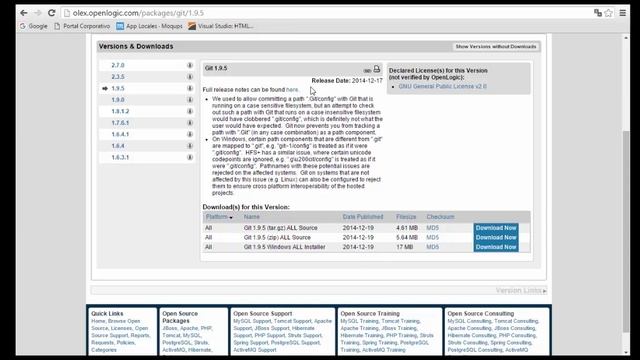Select version 2.7.0 in list

click(x=118, y=65)
